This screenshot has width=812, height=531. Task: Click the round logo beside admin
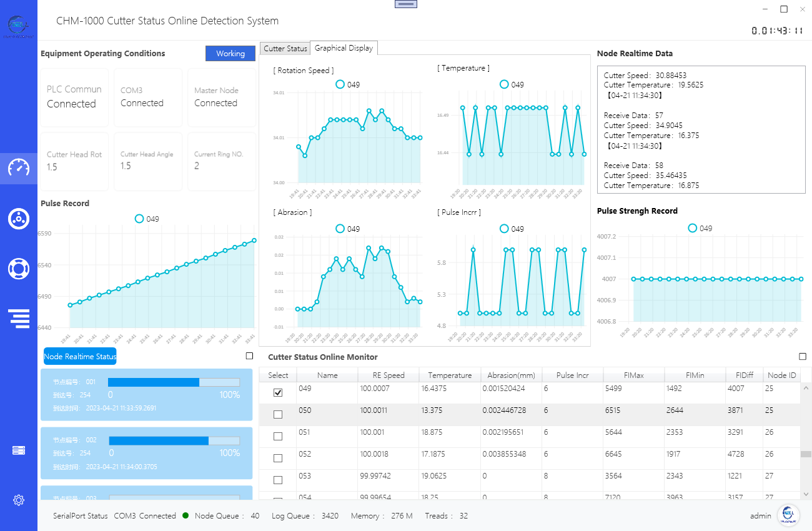788,515
